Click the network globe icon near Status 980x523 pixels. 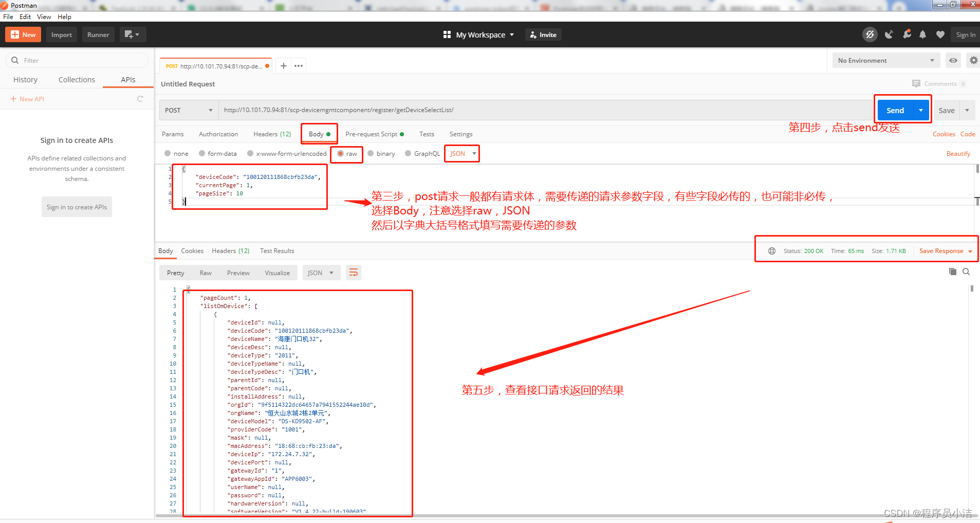click(x=771, y=251)
